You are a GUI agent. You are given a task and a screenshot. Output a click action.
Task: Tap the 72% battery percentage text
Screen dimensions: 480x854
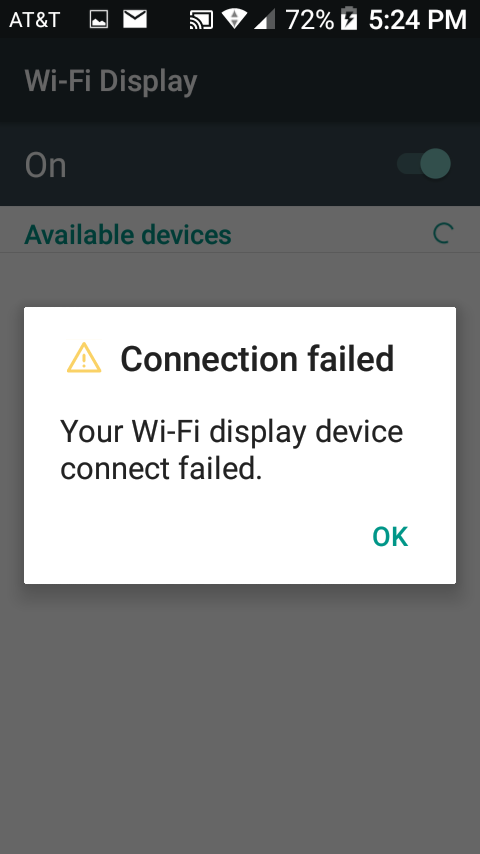309,20
